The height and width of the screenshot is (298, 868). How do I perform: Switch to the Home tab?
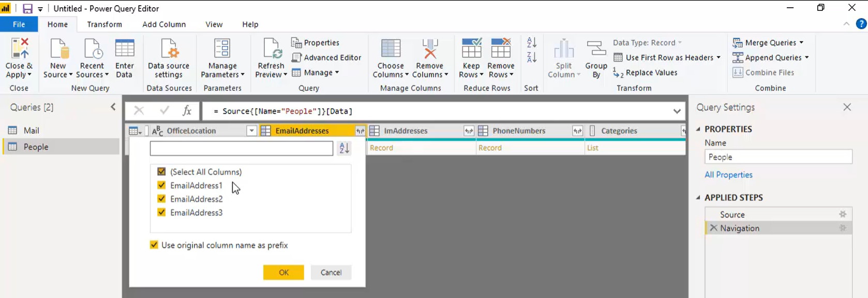point(57,24)
